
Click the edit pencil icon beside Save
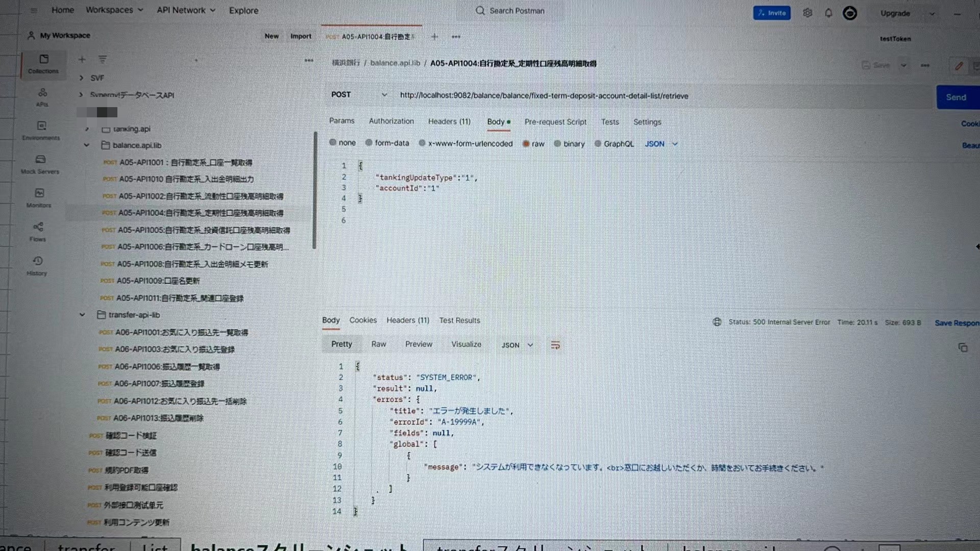[959, 66]
